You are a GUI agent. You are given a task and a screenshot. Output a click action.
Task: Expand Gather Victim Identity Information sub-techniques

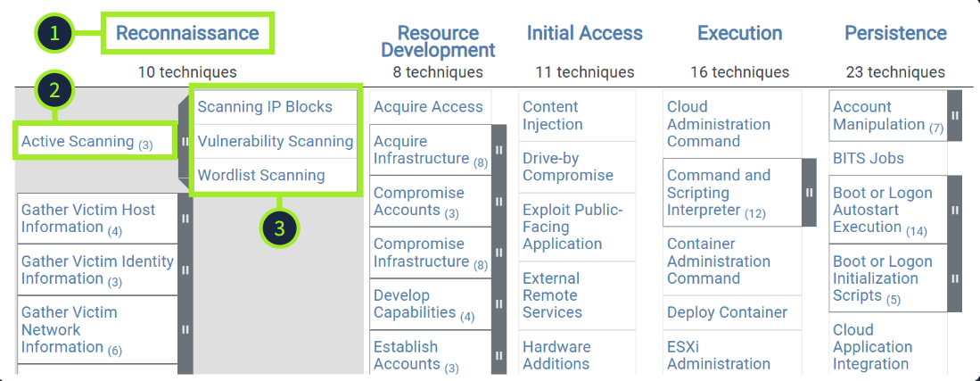(185, 269)
